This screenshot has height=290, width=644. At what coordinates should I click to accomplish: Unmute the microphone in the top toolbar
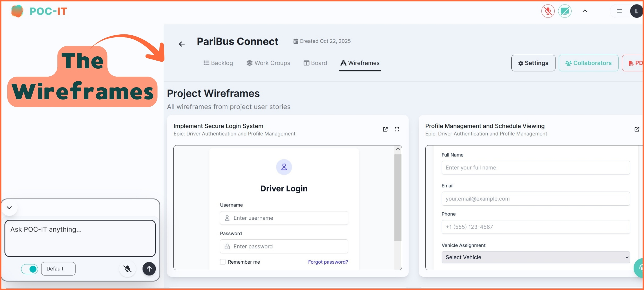coord(548,11)
